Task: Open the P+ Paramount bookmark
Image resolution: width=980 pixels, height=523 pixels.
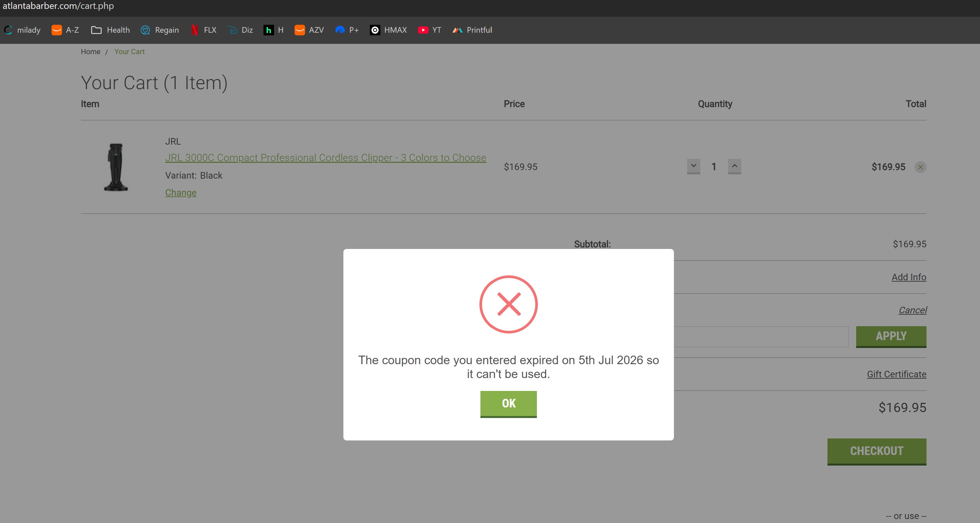Action: [347, 30]
